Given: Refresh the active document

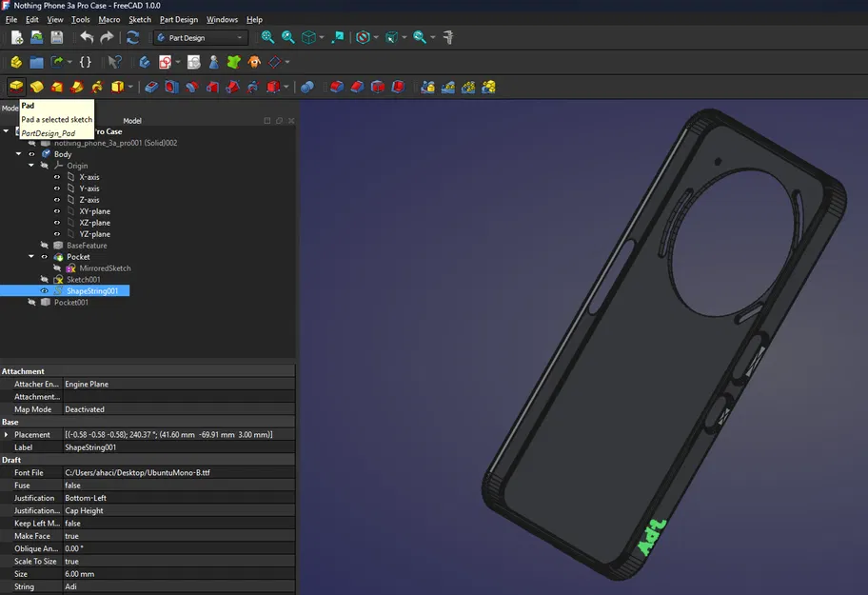Looking at the screenshot, I should (x=131, y=37).
